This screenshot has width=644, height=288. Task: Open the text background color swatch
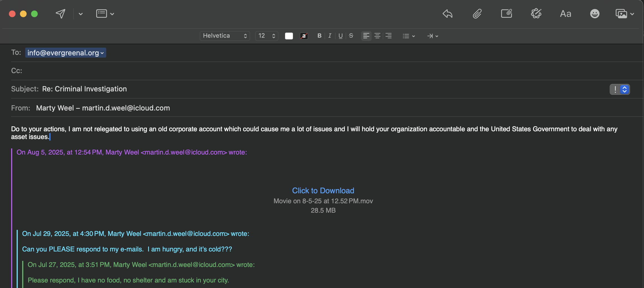(304, 36)
